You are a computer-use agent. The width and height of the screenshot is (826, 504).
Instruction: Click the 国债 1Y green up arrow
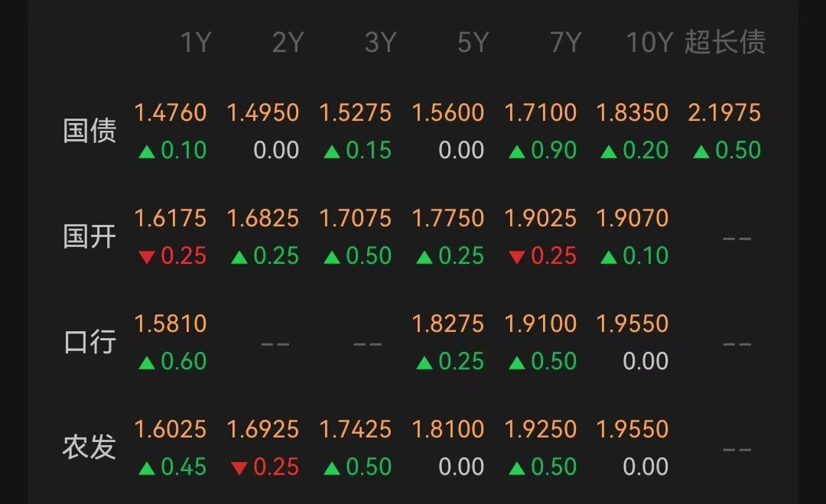pos(146,151)
